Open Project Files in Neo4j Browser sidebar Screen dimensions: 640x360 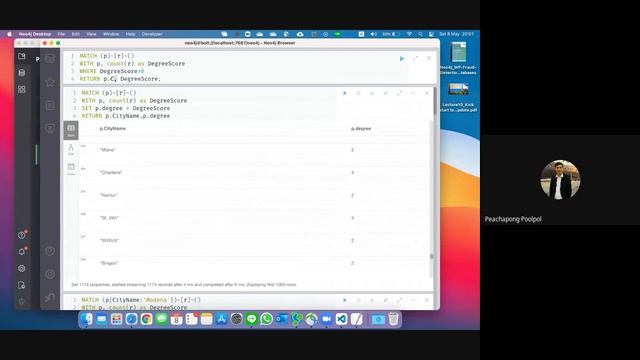50,105
